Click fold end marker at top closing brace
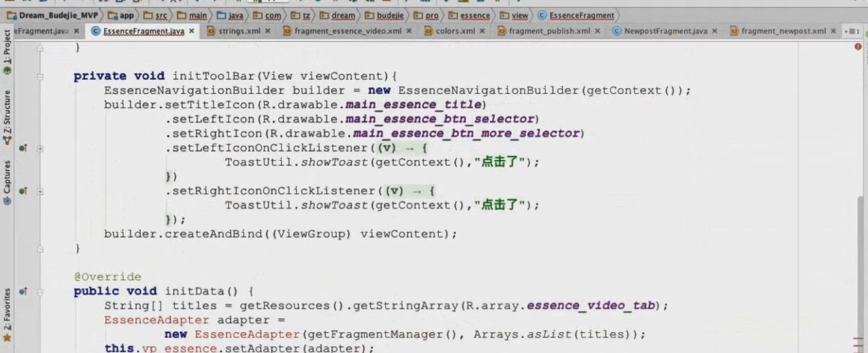Screen dimensions: 868x353 coord(40,48)
